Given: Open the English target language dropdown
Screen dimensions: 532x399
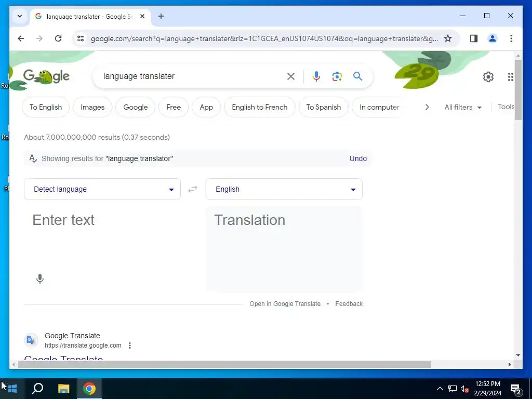Looking at the screenshot, I should pos(284,189).
